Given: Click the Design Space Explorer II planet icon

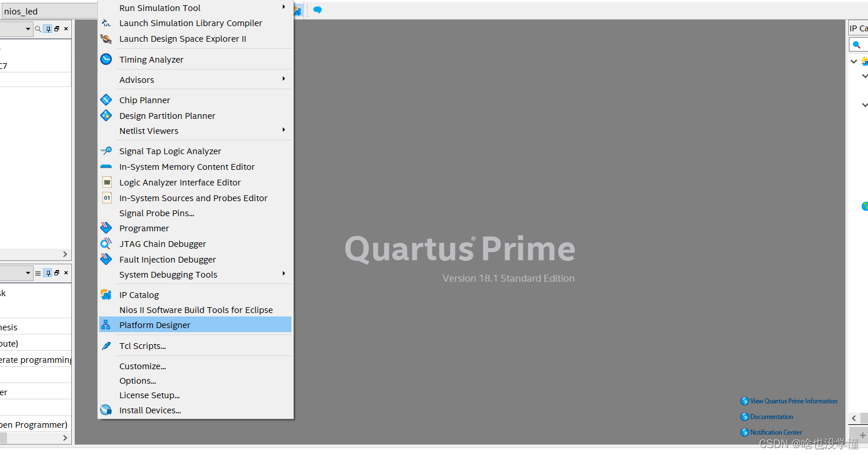Looking at the screenshot, I should 106,39.
